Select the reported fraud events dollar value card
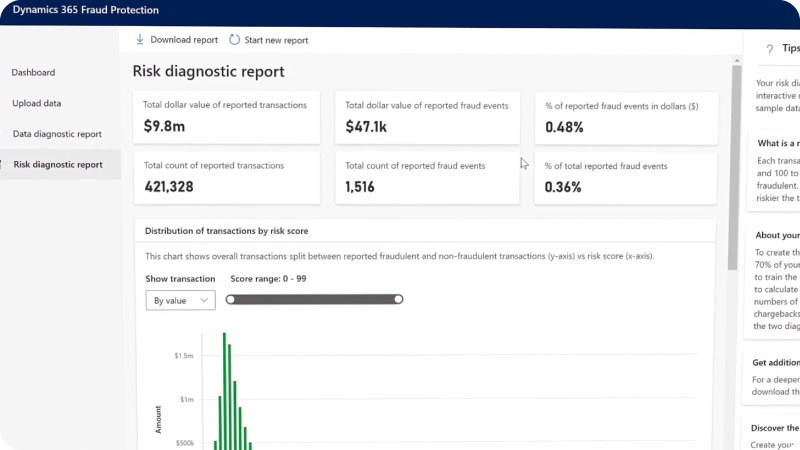 pos(428,117)
